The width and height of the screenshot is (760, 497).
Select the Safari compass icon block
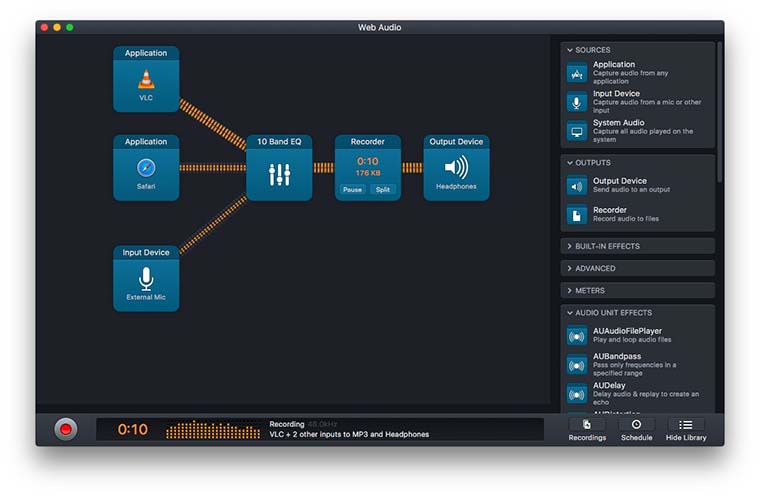pyautogui.click(x=146, y=167)
